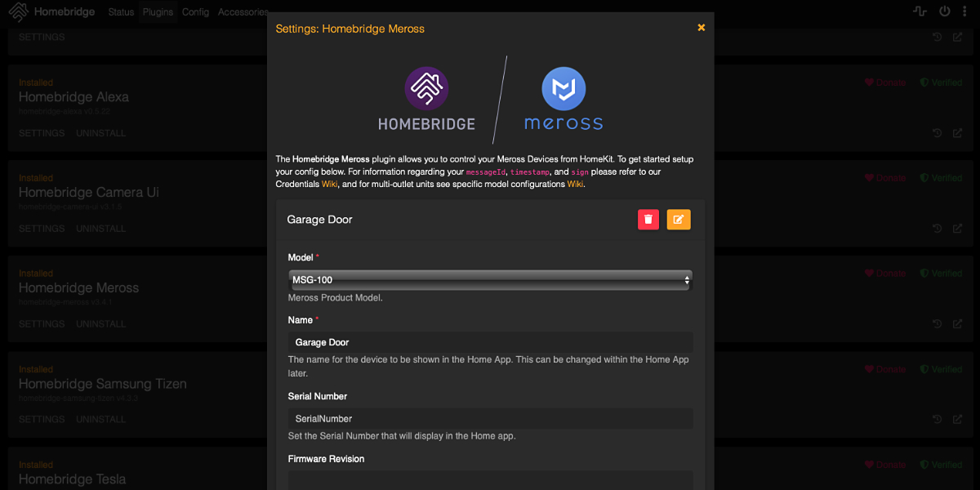Image resolution: width=980 pixels, height=490 pixels.
Task: Switch to the Status tab
Action: click(121, 12)
